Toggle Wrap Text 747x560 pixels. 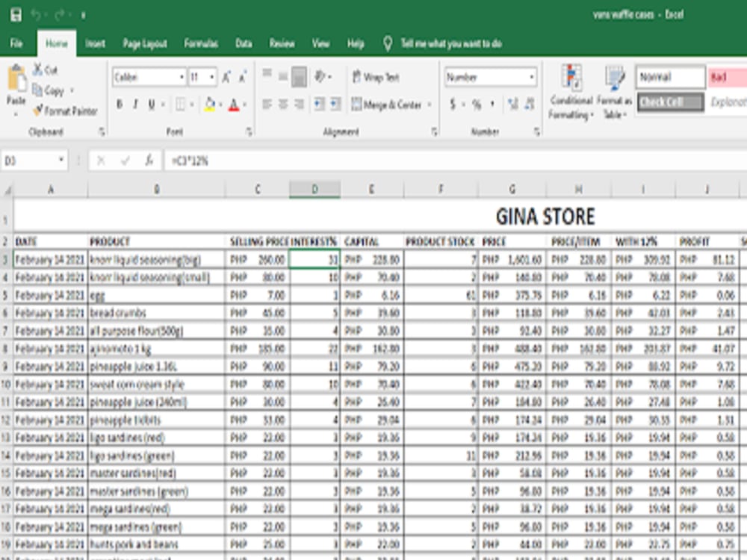[x=376, y=77]
